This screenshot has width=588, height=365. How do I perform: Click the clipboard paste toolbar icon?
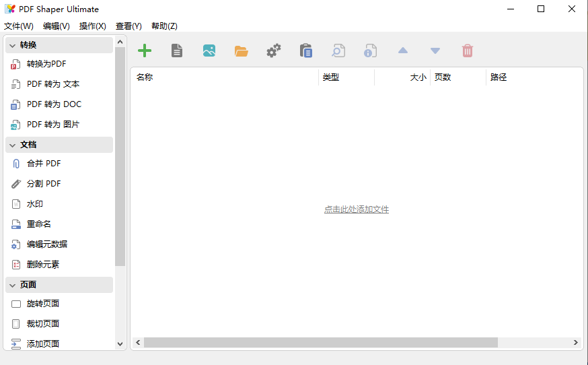coord(306,51)
